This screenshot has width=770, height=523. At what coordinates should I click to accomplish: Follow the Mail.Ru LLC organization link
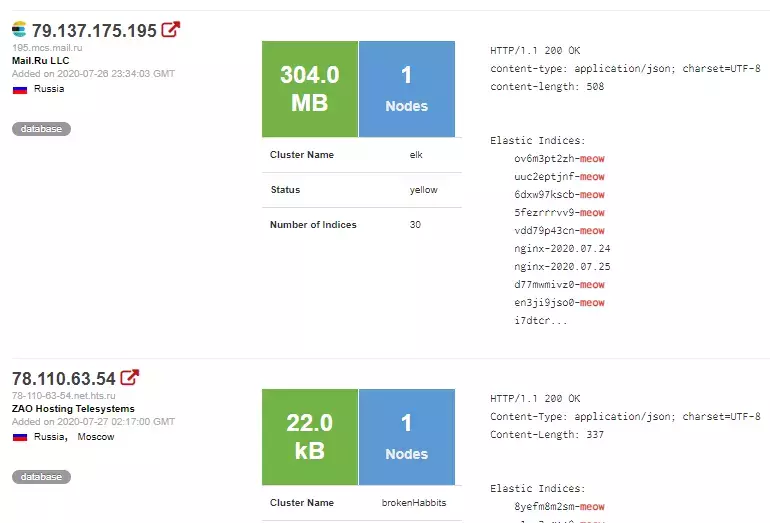[x=41, y=60]
